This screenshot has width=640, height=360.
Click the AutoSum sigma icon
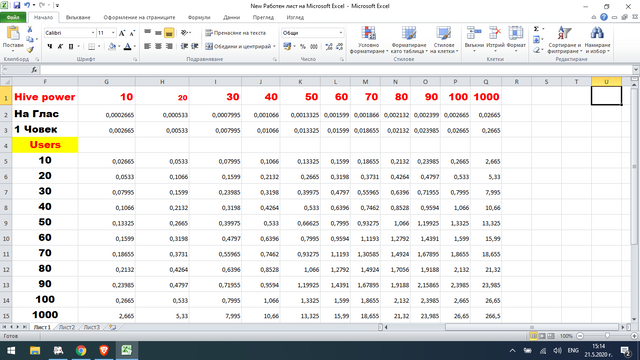point(536,29)
